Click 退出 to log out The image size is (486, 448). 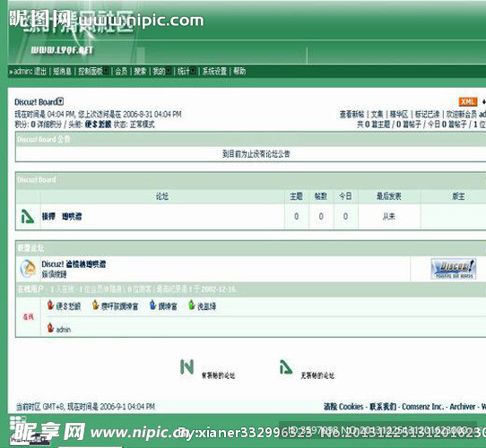point(40,72)
